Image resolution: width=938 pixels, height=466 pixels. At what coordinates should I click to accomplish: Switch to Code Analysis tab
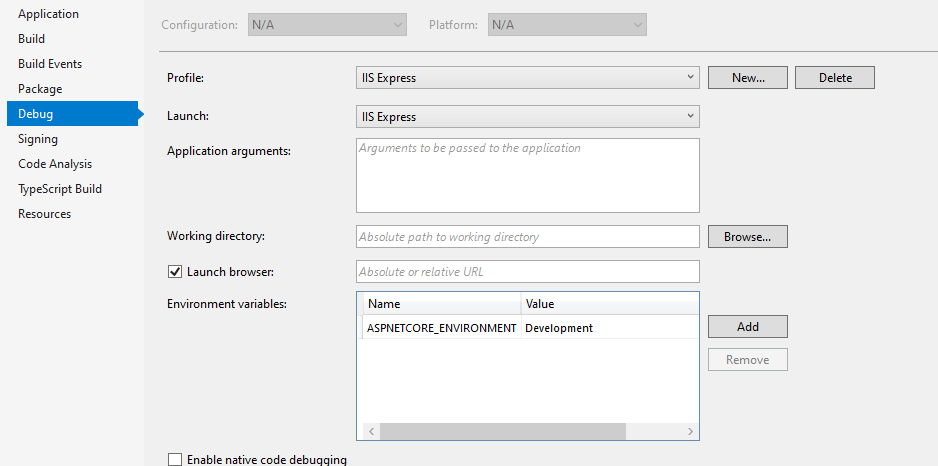55,164
